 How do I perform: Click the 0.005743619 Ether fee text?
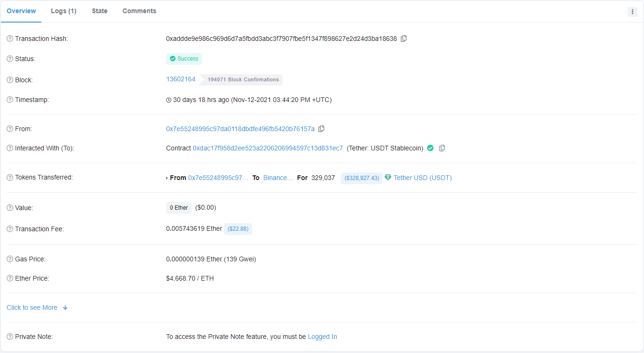click(x=194, y=228)
